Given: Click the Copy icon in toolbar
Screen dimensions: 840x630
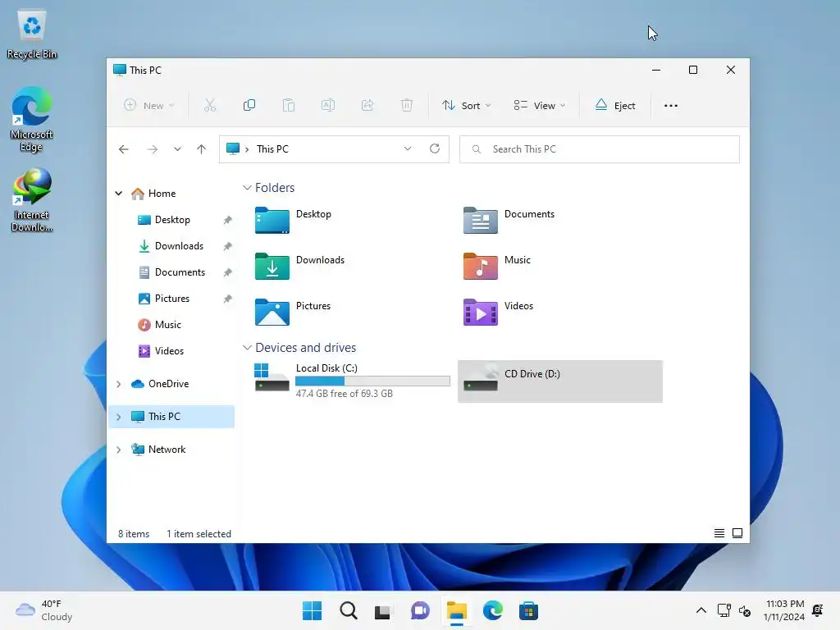Looking at the screenshot, I should (249, 106).
